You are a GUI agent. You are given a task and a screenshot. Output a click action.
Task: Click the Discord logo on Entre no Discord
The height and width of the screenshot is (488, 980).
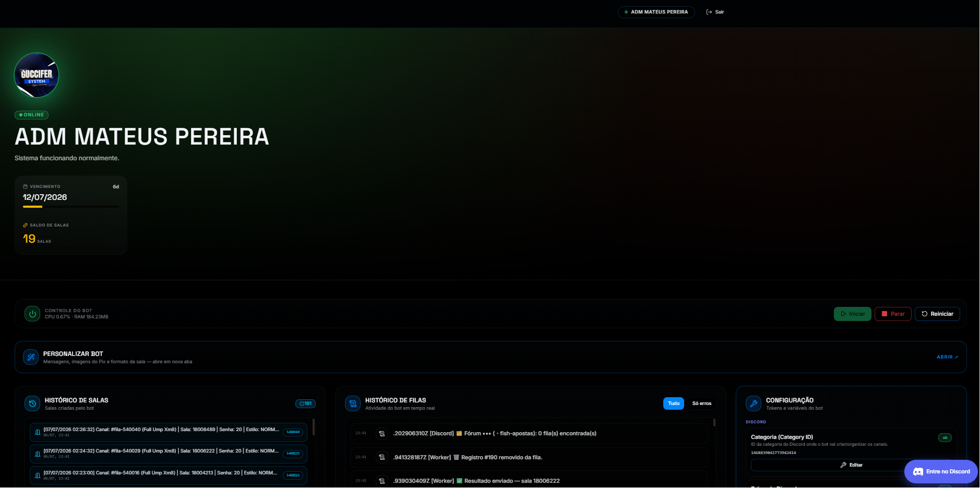point(918,471)
